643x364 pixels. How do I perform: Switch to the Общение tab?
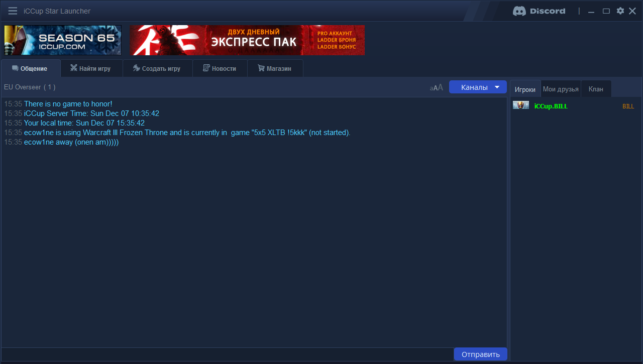[30, 68]
